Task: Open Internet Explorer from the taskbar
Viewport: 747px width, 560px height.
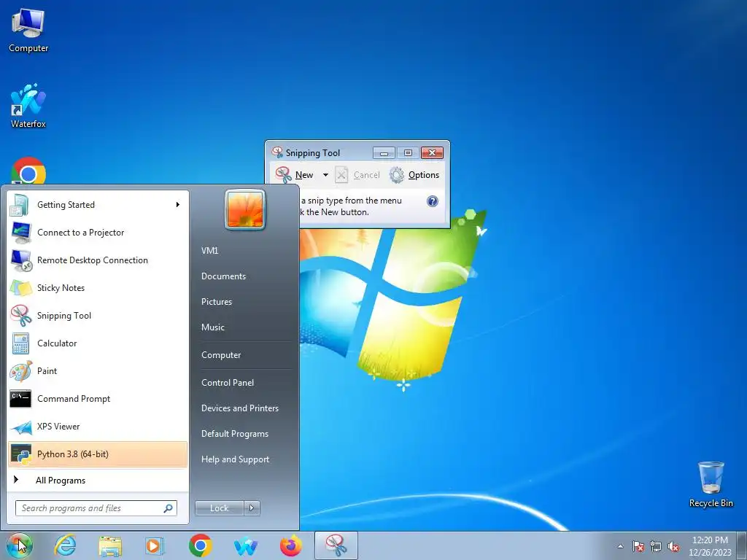Action: coord(65,545)
